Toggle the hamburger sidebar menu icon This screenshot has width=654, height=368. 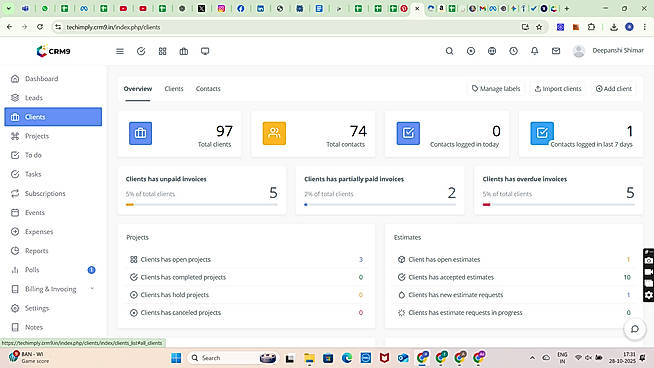click(120, 51)
